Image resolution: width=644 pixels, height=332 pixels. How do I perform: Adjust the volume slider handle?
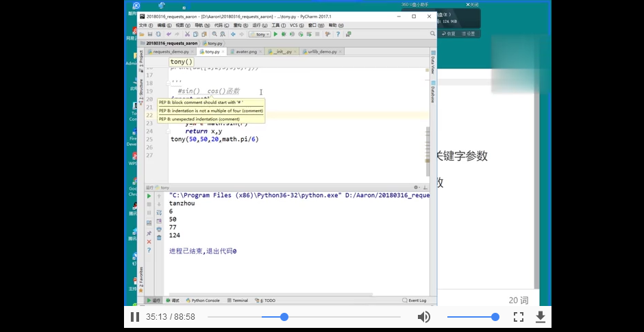[x=495, y=317]
